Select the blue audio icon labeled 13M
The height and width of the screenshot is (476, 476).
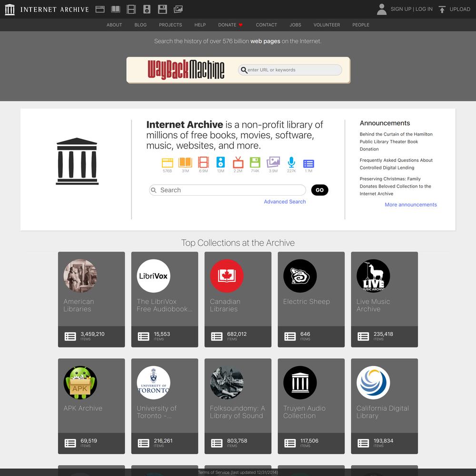pos(221,162)
